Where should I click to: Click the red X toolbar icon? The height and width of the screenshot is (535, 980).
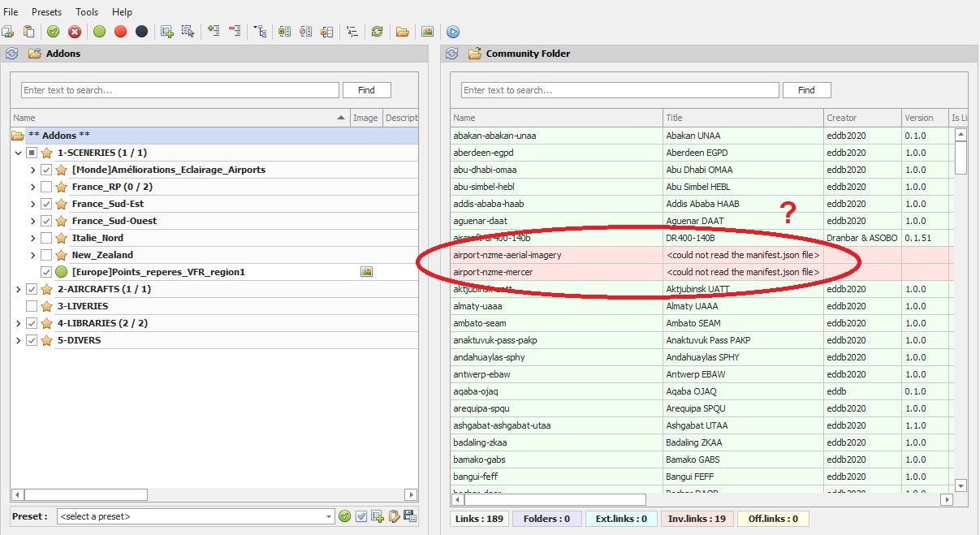(x=75, y=32)
